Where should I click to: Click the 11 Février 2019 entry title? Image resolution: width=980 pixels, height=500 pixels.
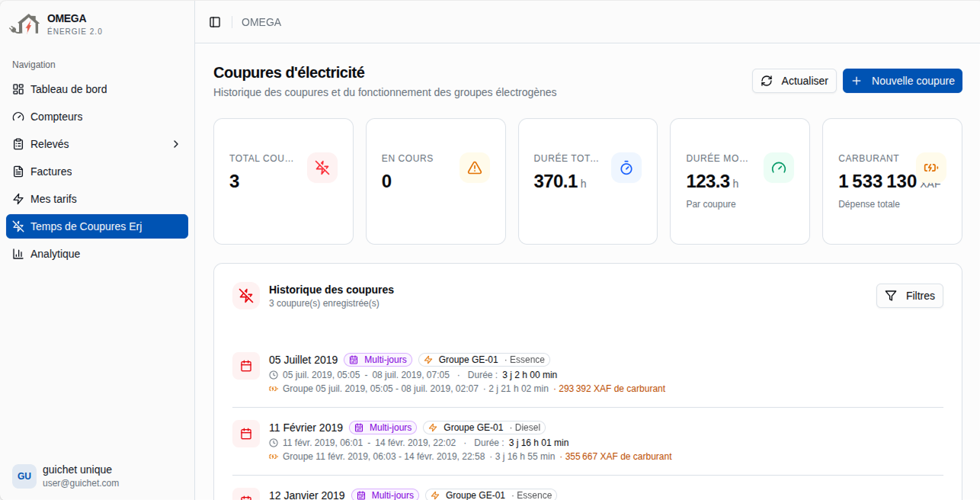point(306,428)
